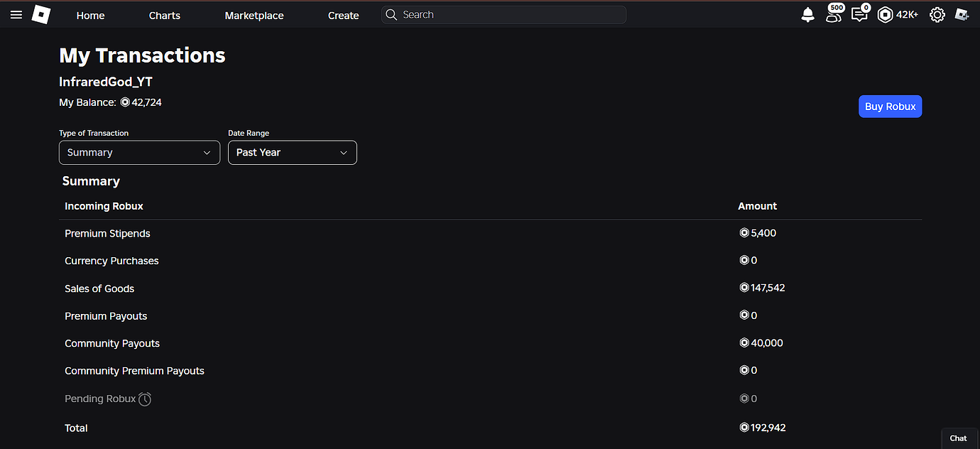Screen dimensions: 980x449
Task: Click Robux icon in Total row
Action: click(744, 428)
